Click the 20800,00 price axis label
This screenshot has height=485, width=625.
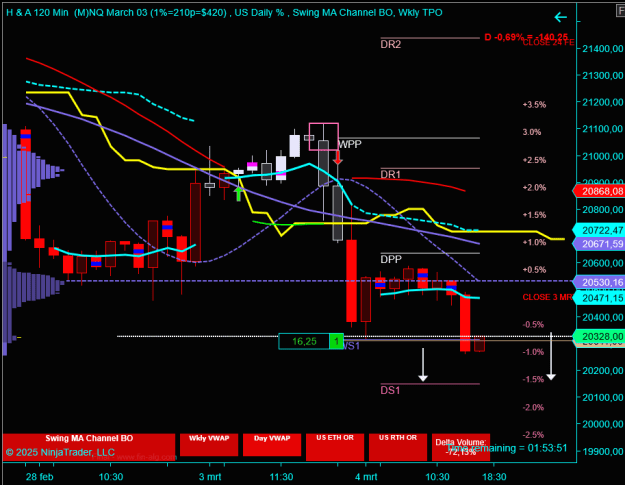(603, 210)
